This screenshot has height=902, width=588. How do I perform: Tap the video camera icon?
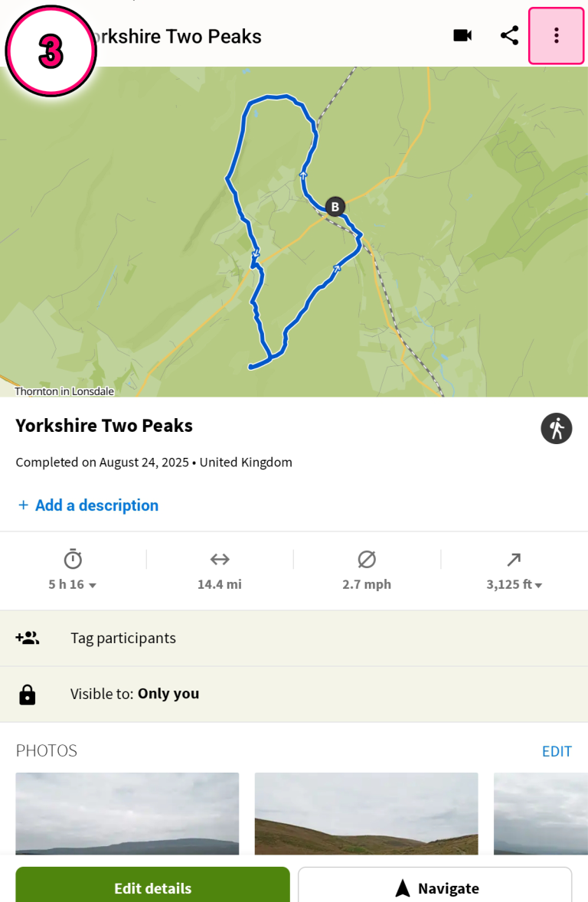[462, 36]
